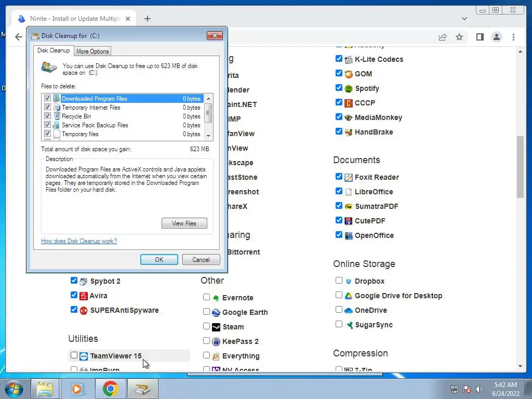
Task: Cancel the Disk Cleanup dialog
Action: (x=201, y=260)
